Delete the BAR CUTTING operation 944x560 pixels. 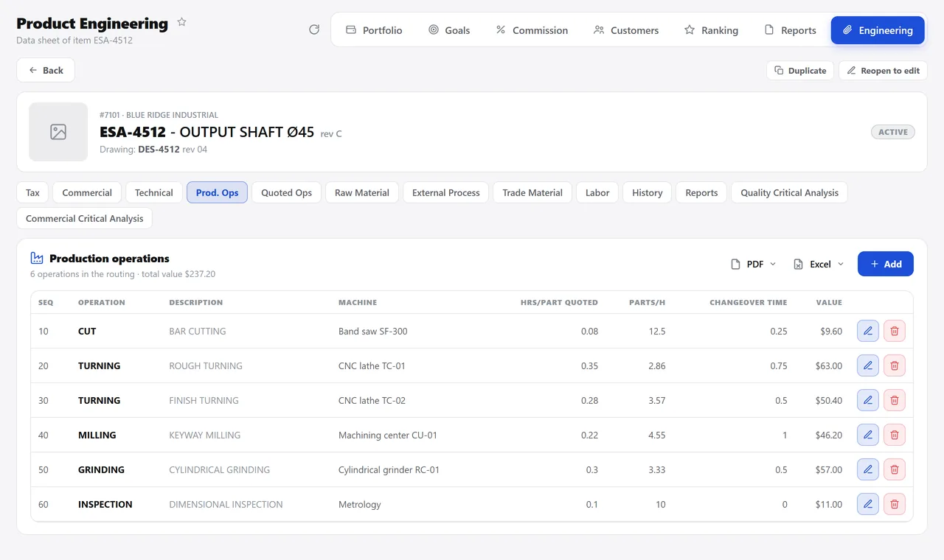point(895,331)
